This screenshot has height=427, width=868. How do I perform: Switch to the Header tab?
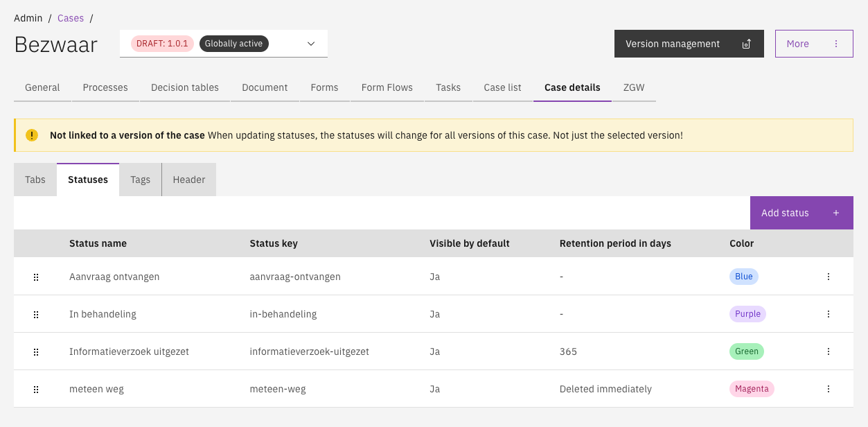(189, 180)
